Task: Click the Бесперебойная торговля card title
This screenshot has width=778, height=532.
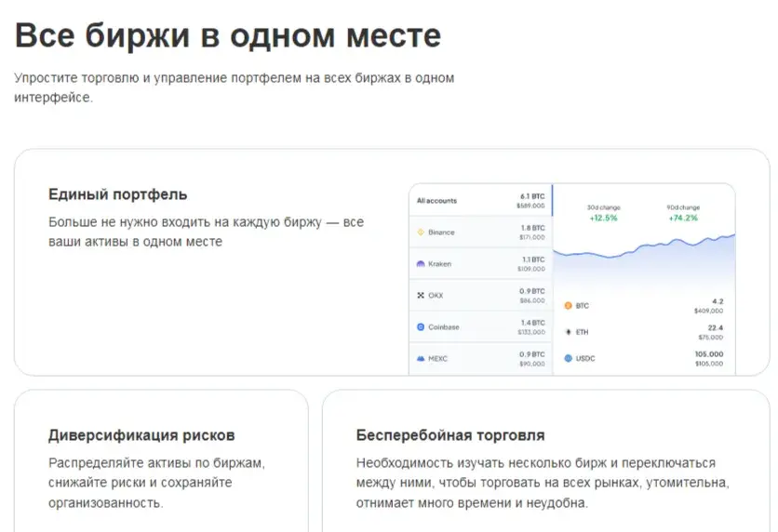Action: [x=450, y=435]
